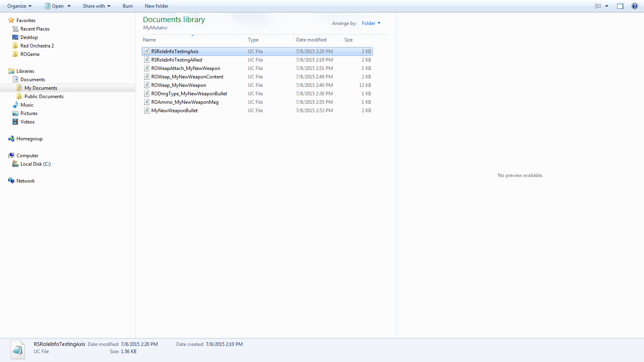The height and width of the screenshot is (362, 644).
Task: Click Date modified value in details pane
Action: 139,344
